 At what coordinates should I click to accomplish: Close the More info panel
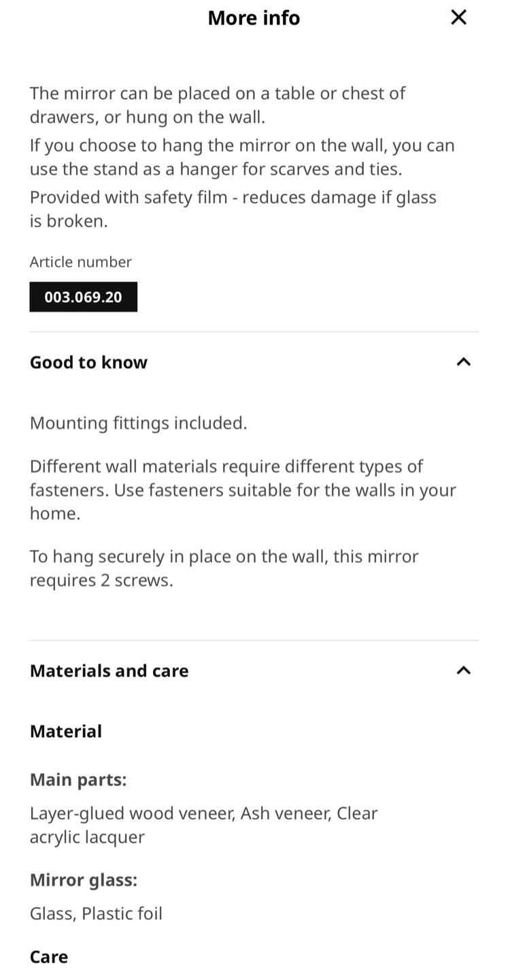[459, 18]
